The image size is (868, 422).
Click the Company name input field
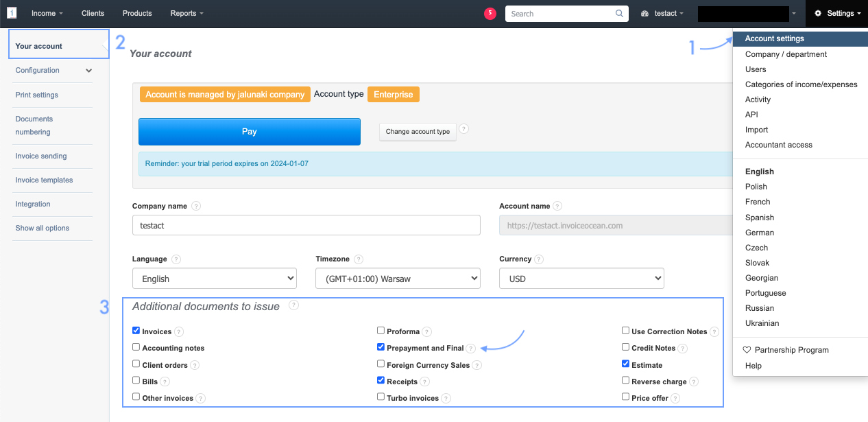[306, 225]
